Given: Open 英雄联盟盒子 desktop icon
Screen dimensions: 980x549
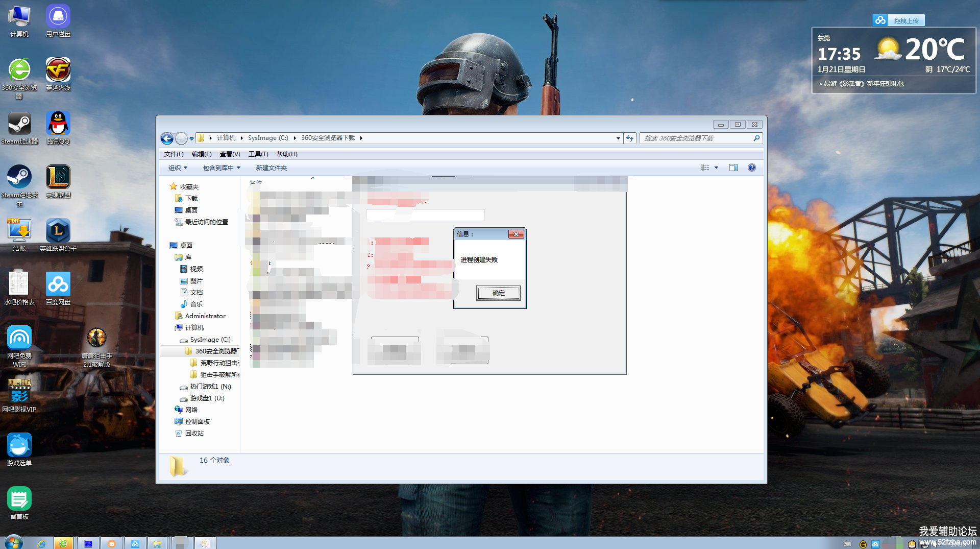Looking at the screenshot, I should pos(58,235).
